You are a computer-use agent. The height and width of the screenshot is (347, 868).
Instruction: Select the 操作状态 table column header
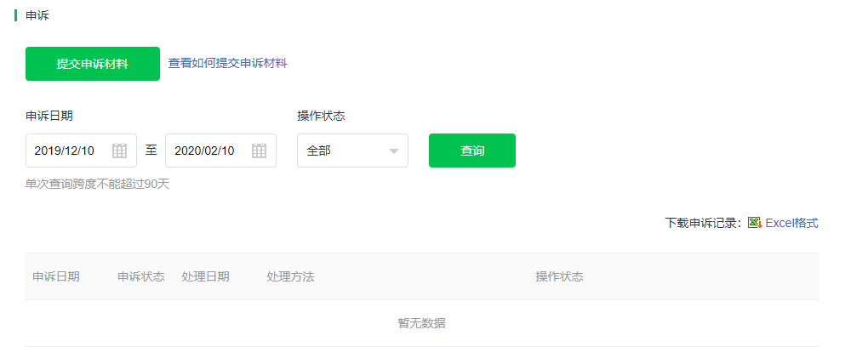(560, 276)
